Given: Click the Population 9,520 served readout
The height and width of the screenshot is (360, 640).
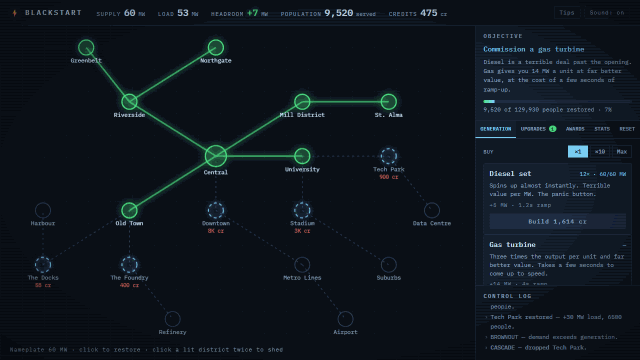Looking at the screenshot, I should click(x=328, y=13).
